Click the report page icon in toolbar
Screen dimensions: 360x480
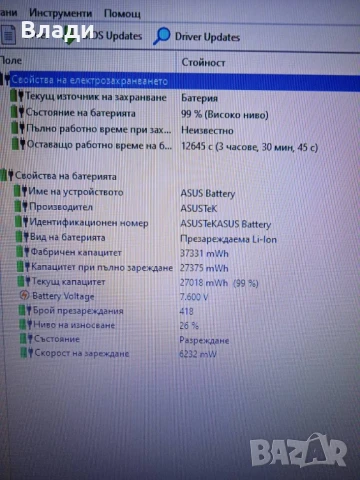pyautogui.click(x=8, y=35)
